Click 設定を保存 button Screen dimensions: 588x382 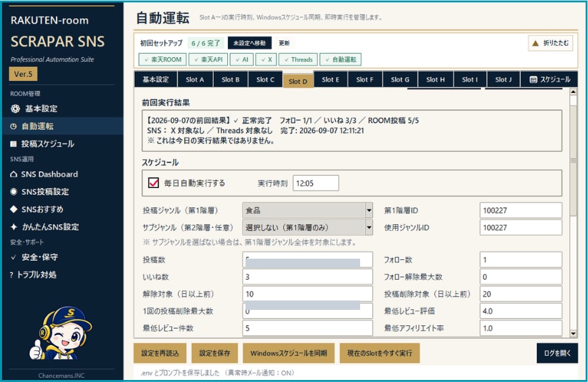click(214, 353)
